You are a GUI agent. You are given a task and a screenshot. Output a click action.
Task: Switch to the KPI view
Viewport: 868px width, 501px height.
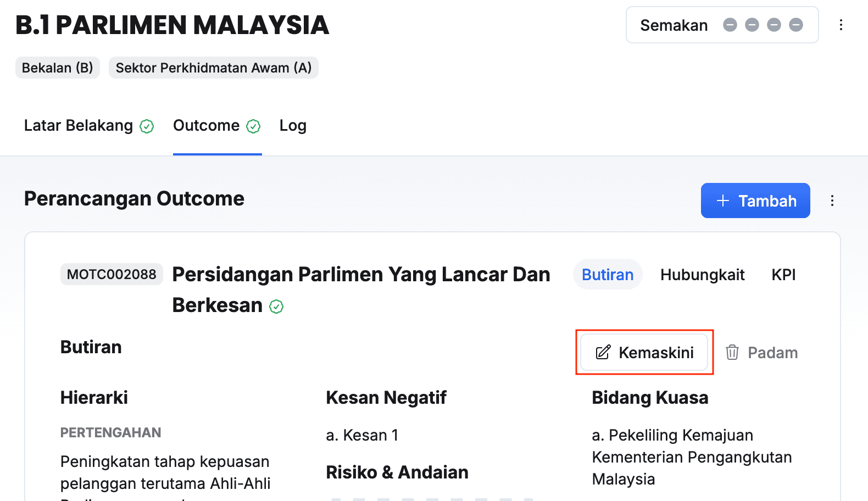point(783,275)
